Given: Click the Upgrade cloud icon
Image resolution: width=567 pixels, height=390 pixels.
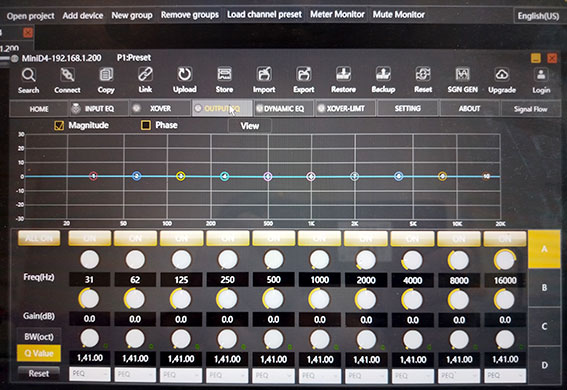Looking at the screenshot, I should (x=502, y=75).
